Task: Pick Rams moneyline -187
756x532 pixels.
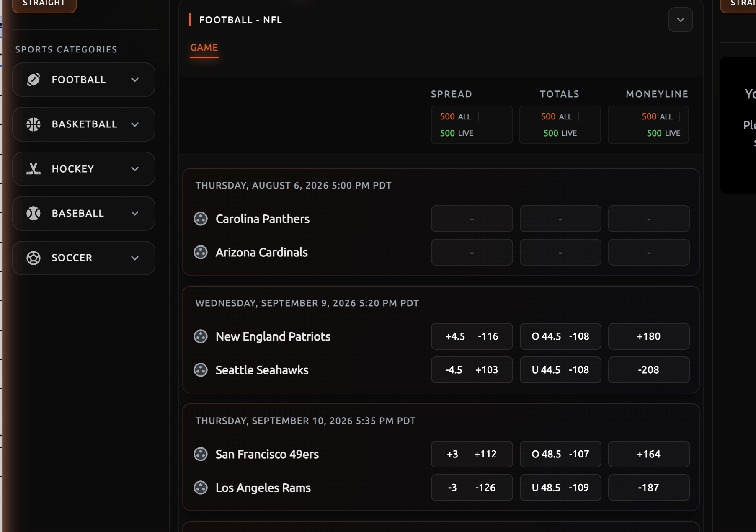Action: tap(649, 488)
